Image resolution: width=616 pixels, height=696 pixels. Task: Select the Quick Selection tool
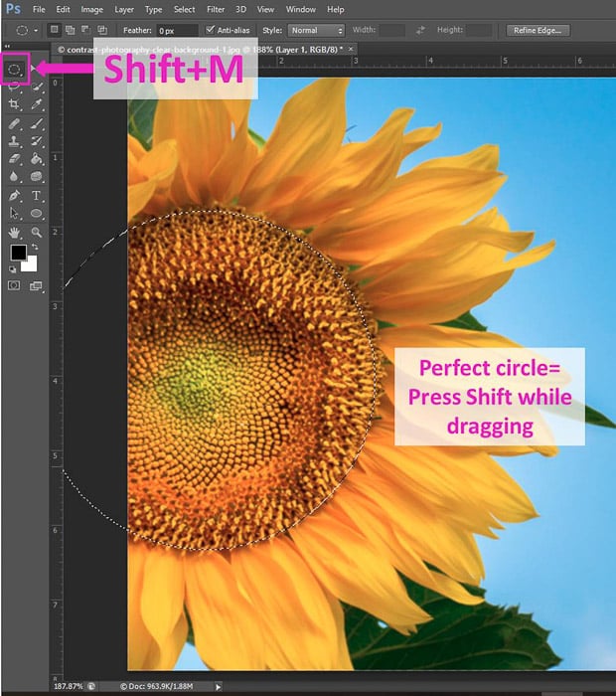tap(37, 87)
